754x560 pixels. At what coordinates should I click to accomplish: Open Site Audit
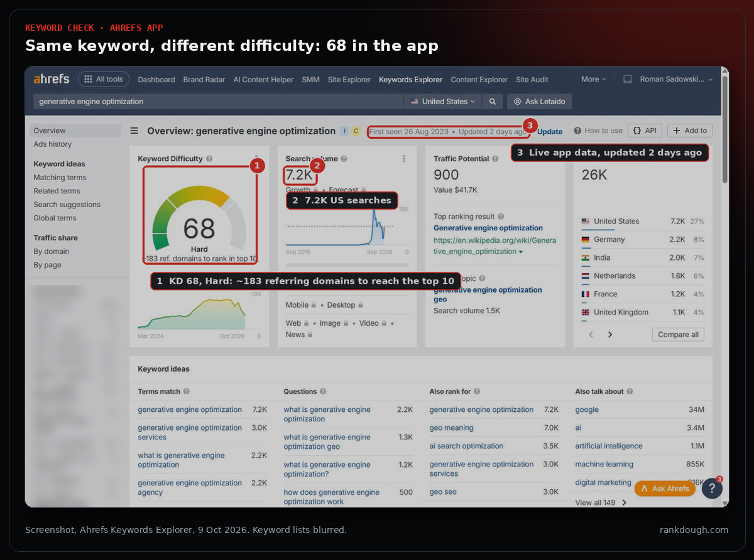(532, 80)
